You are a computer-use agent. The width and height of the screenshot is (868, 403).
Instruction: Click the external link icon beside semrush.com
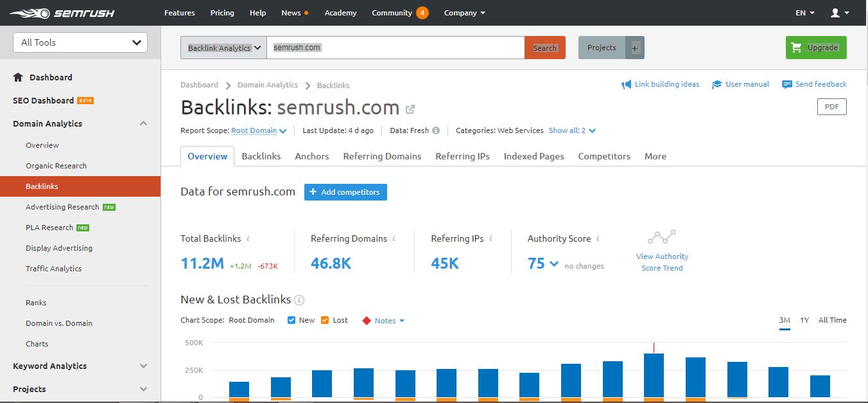click(x=410, y=109)
